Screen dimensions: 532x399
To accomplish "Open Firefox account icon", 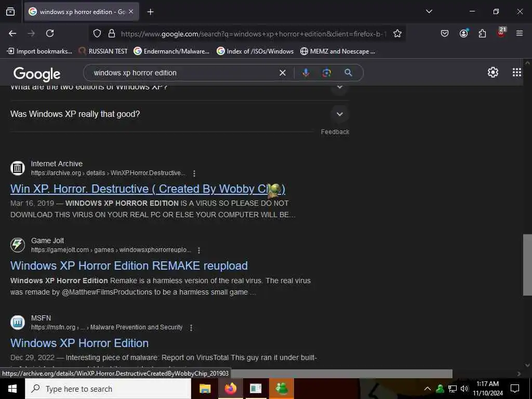I will tap(463, 33).
